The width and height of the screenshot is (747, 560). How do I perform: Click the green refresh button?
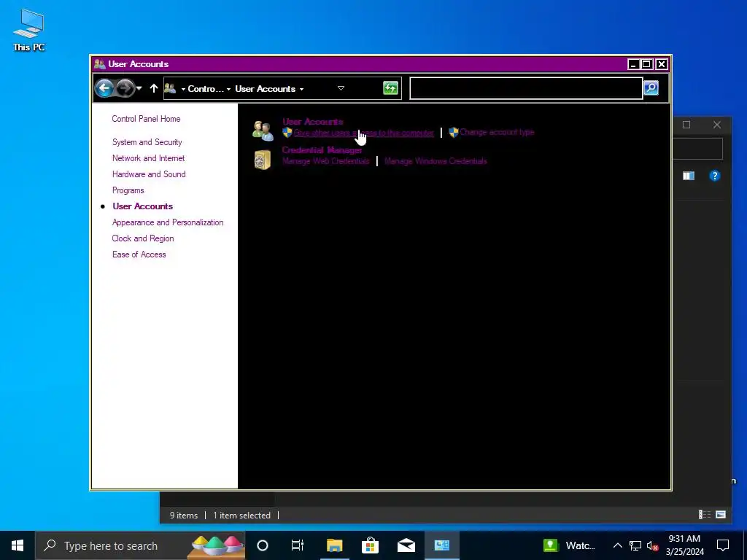(x=391, y=88)
